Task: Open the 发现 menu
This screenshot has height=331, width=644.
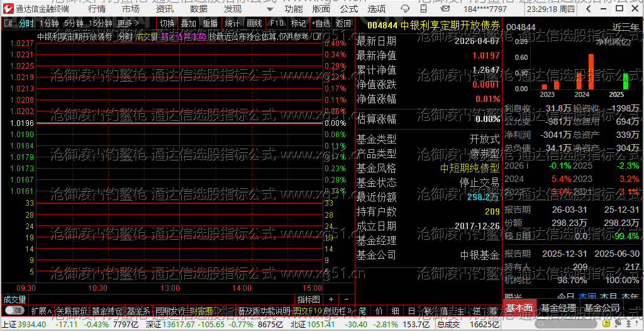Action: (233, 9)
